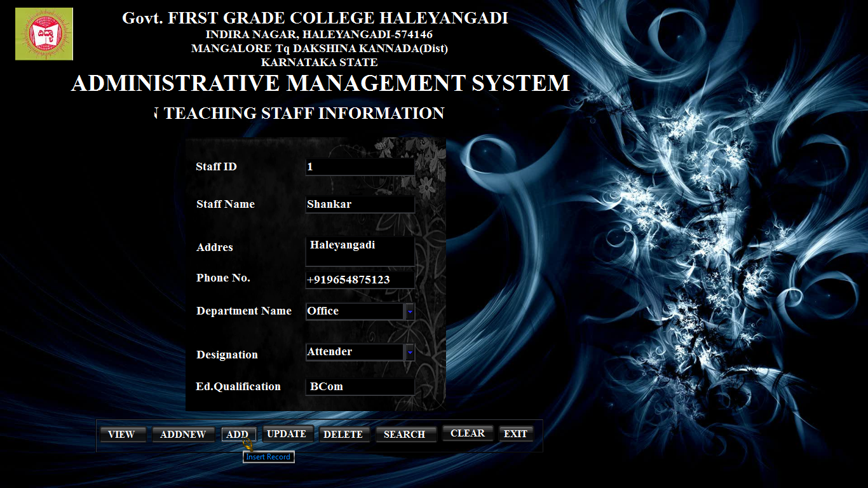
Task: Click the Teaching Staff Information heading
Action: 299,114
